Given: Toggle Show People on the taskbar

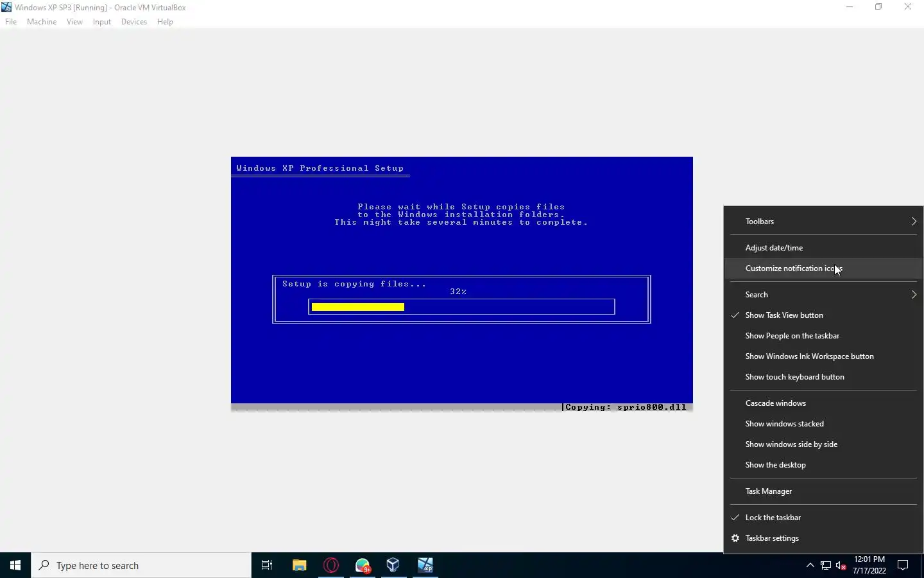Looking at the screenshot, I should (823, 336).
